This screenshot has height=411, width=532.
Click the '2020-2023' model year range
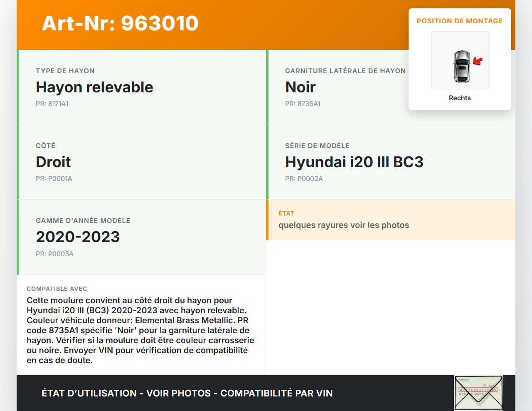pyautogui.click(x=78, y=237)
